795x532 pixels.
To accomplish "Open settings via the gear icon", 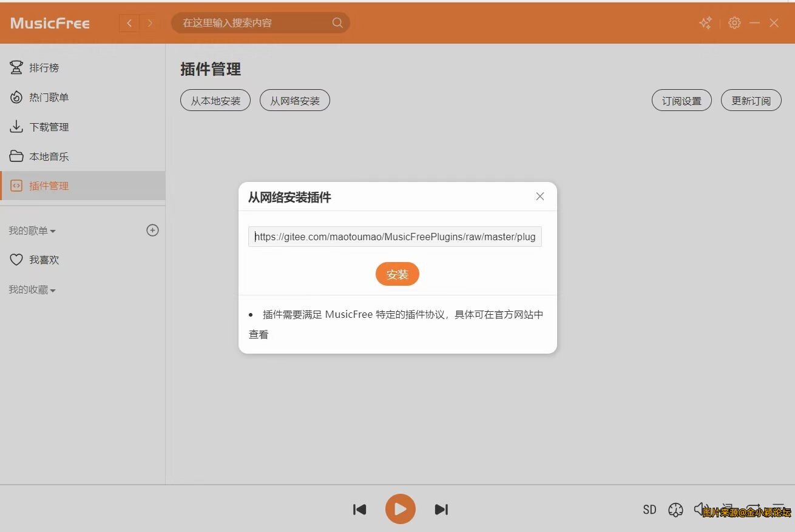I will 734,23.
